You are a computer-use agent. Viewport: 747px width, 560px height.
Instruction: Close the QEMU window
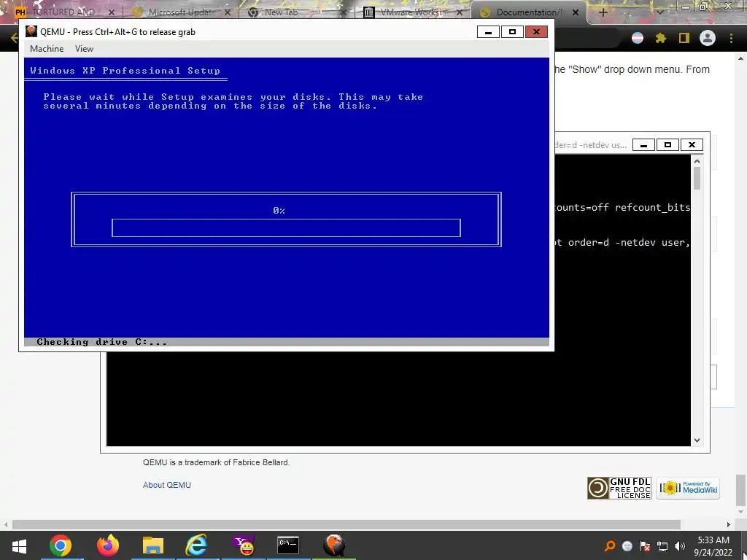coord(536,32)
